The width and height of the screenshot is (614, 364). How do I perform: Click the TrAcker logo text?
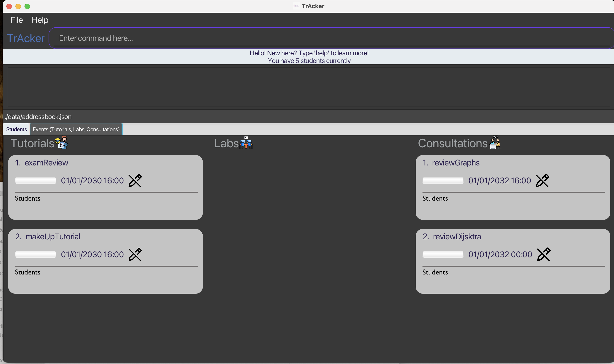point(26,39)
